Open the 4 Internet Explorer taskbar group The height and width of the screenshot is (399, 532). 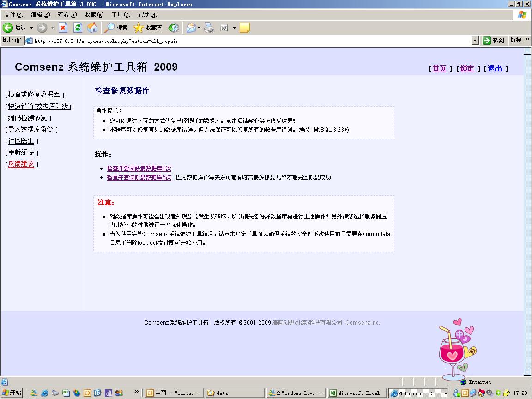(418, 393)
